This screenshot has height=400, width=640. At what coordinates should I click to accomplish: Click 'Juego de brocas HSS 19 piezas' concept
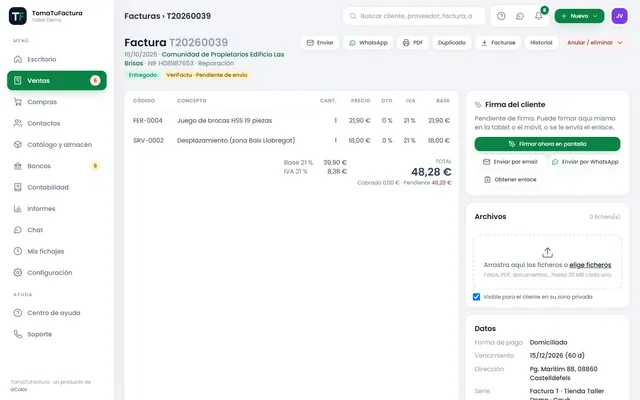224,120
